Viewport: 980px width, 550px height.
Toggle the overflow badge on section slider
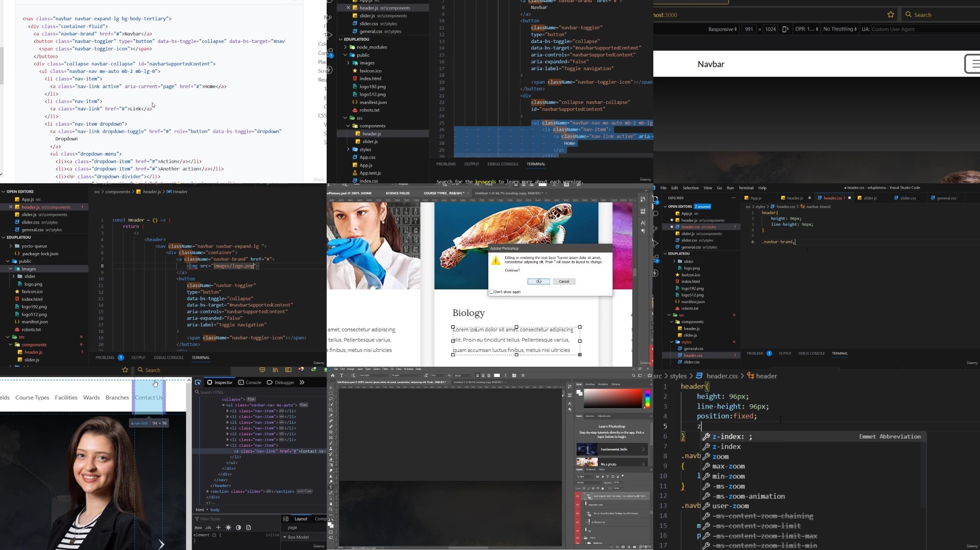[x=304, y=491]
